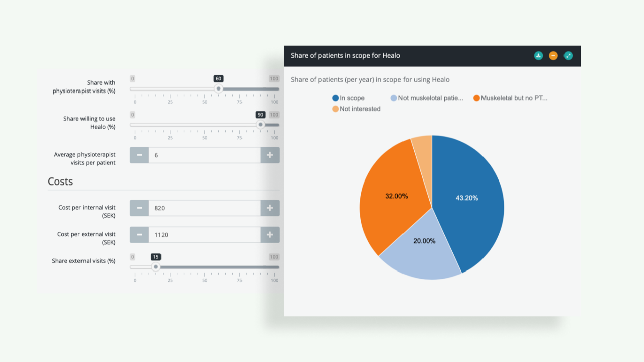Toggle the Not interested legend entry
The height and width of the screenshot is (362, 644).
[356, 109]
